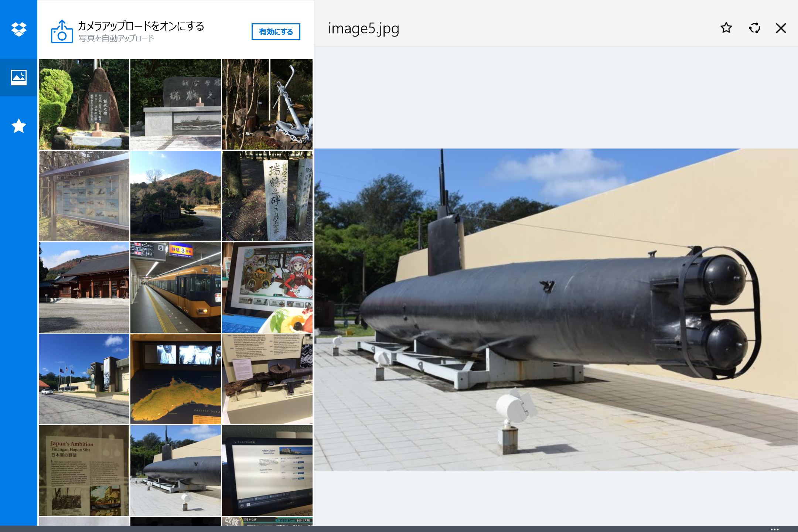This screenshot has width=798, height=532.
Task: Enable camera upload with the 有効にする button
Action: click(276, 32)
